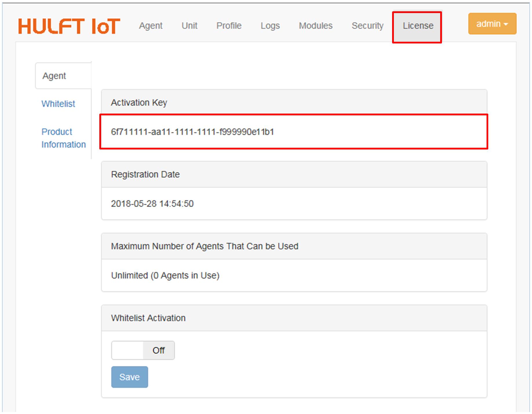
Task: Expand the admin user dropdown
Action: click(492, 24)
